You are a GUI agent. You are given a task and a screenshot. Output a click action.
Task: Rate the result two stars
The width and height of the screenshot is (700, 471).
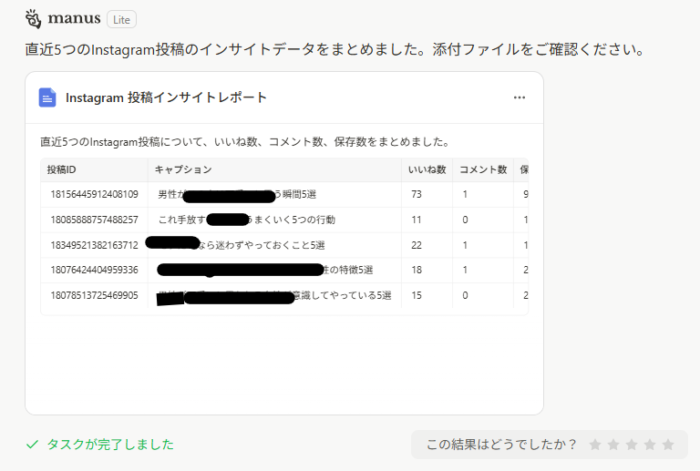pyautogui.click(x=614, y=445)
